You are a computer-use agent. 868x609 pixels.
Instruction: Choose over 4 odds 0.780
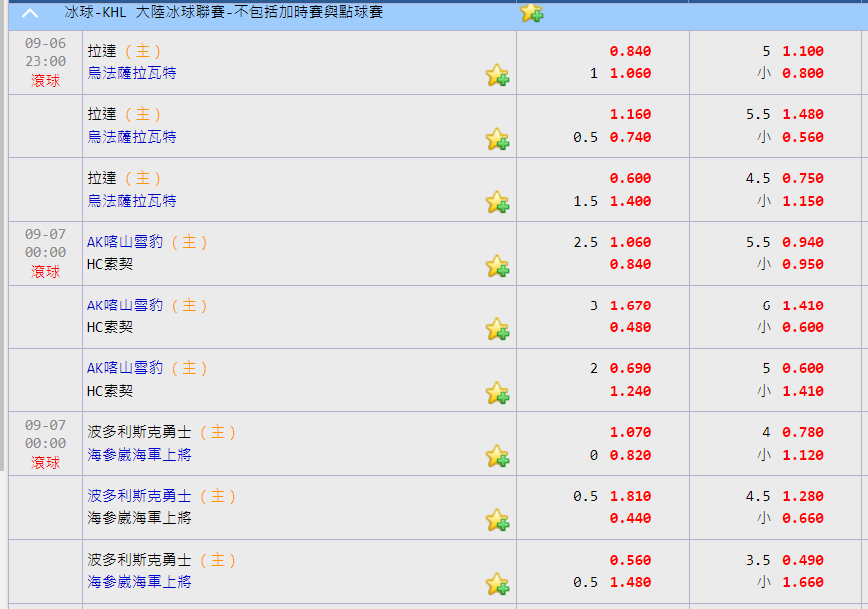(x=803, y=432)
